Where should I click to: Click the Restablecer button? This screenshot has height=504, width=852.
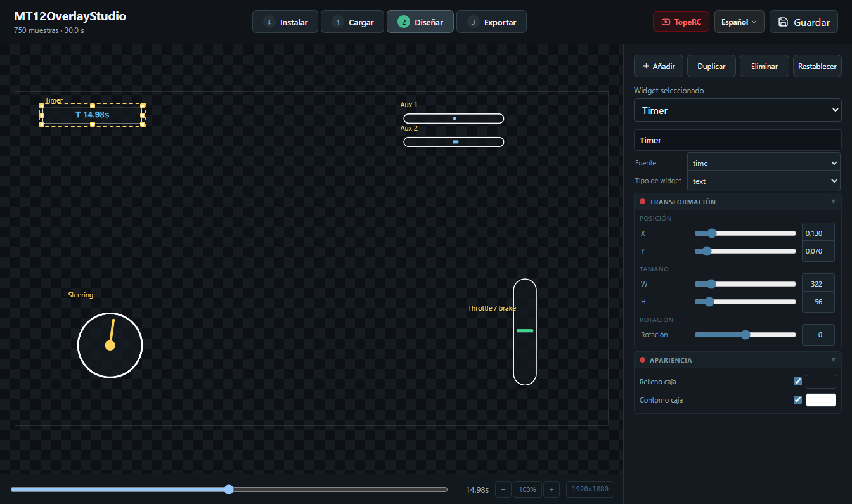click(x=817, y=66)
